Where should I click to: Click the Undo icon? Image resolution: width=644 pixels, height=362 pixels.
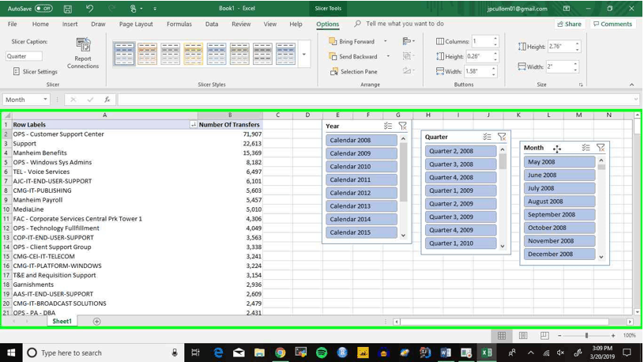point(89,8)
